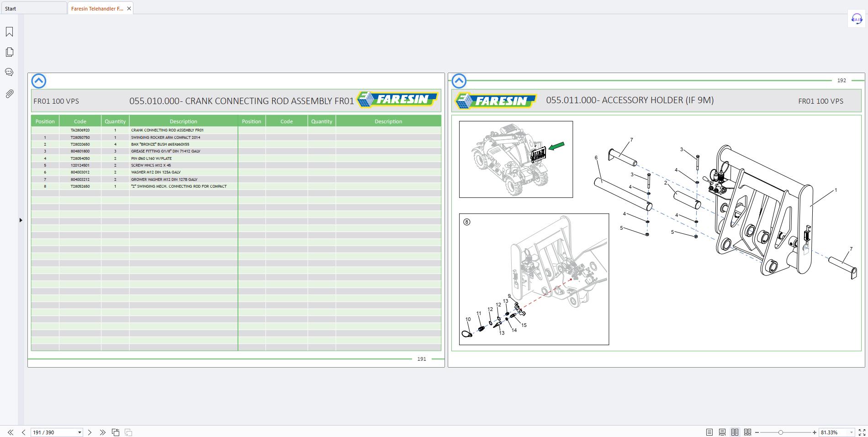The image size is (868, 437).
Task: Click CRANK CONNECTING ROD ASSEMBLY FR01 row description
Action: point(167,130)
